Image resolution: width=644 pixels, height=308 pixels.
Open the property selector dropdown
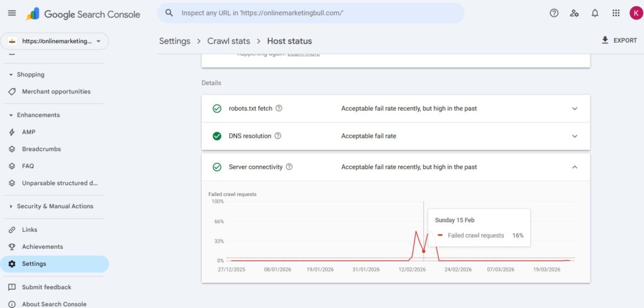(55, 41)
